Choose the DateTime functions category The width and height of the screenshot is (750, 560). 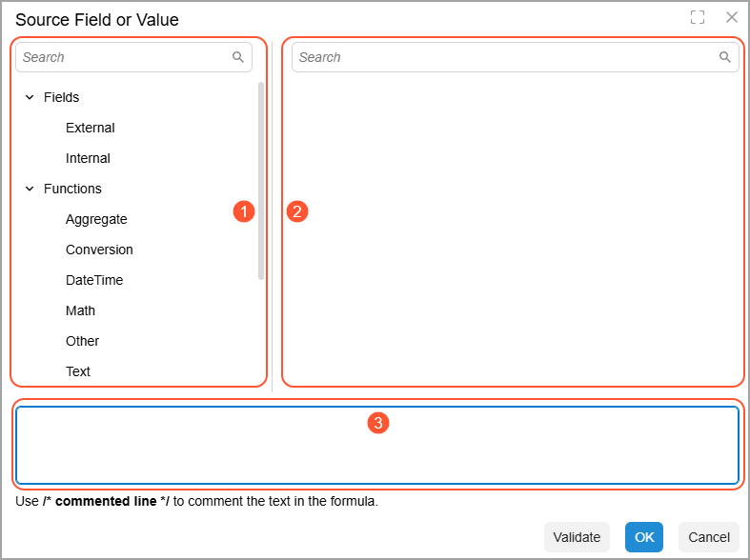94,280
